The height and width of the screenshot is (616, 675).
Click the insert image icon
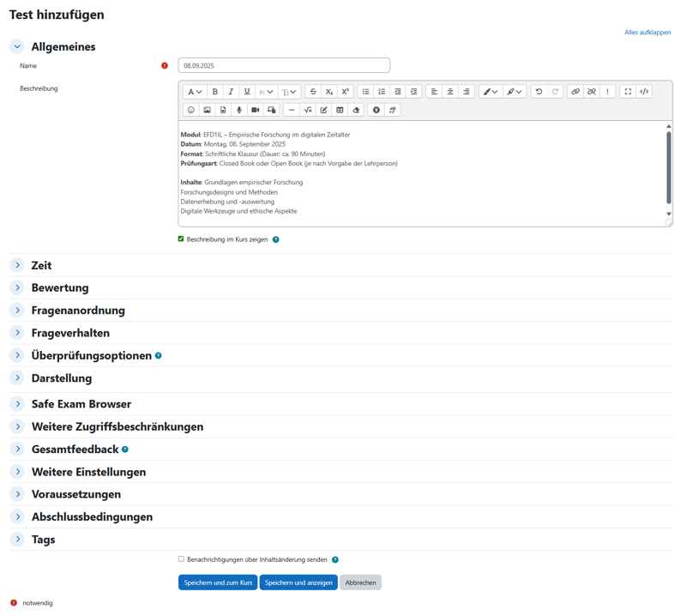click(x=207, y=110)
